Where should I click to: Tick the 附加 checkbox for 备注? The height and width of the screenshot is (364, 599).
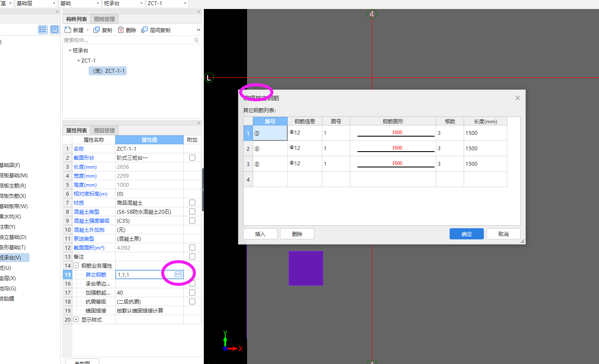pyautogui.click(x=192, y=257)
